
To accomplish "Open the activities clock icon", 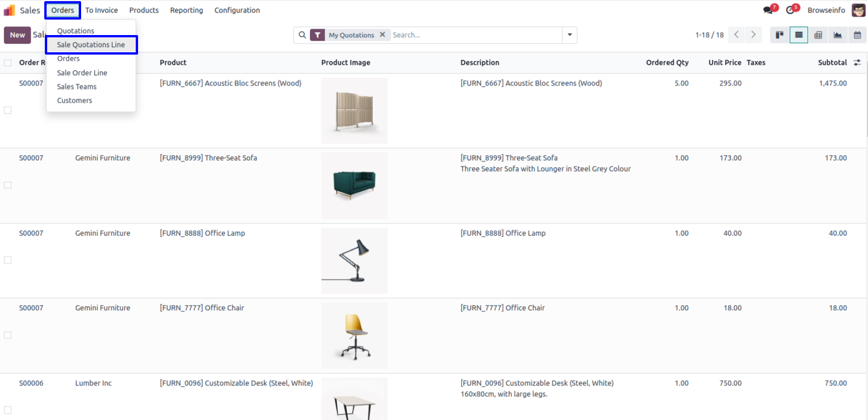I will point(791,10).
